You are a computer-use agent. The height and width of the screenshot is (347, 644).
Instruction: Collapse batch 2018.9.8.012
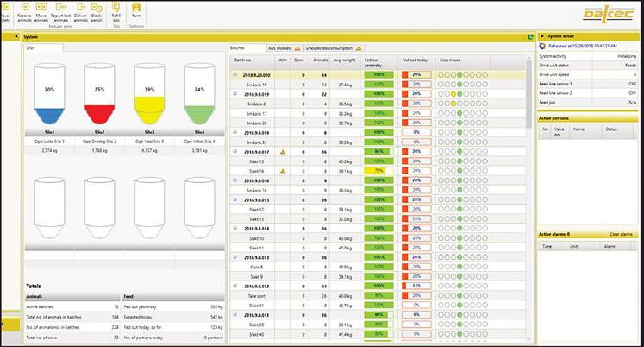pos(235,286)
